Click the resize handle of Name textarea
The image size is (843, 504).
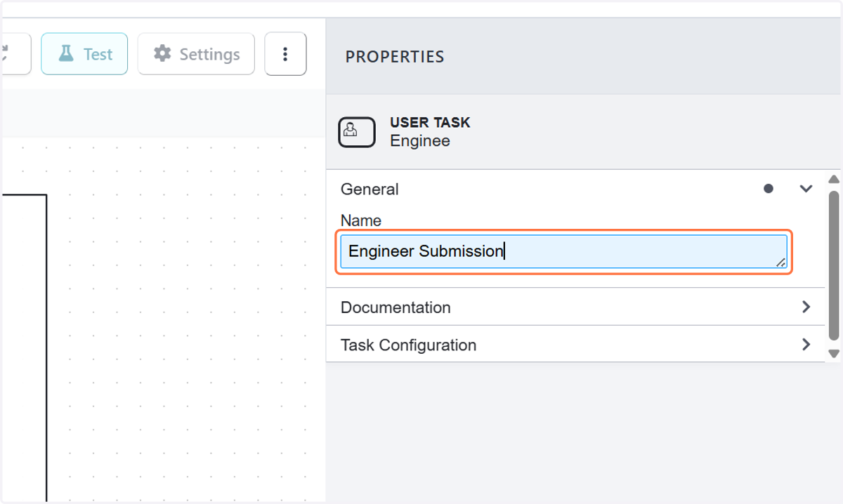pyautogui.click(x=780, y=262)
